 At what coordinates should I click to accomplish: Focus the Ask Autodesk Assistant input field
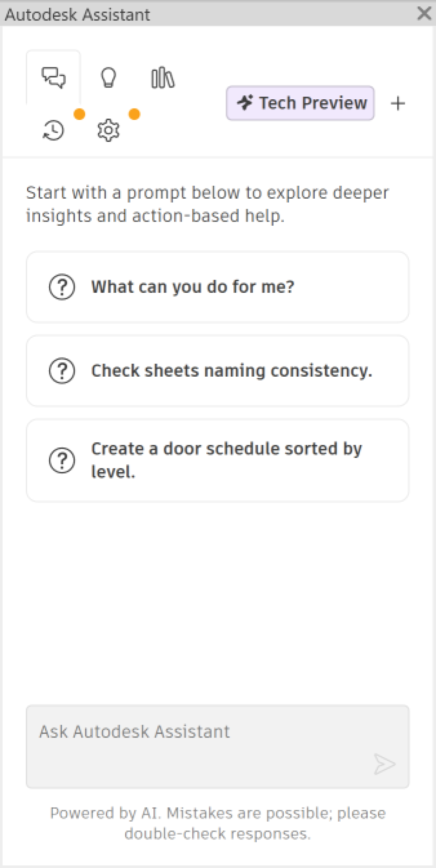point(218,746)
